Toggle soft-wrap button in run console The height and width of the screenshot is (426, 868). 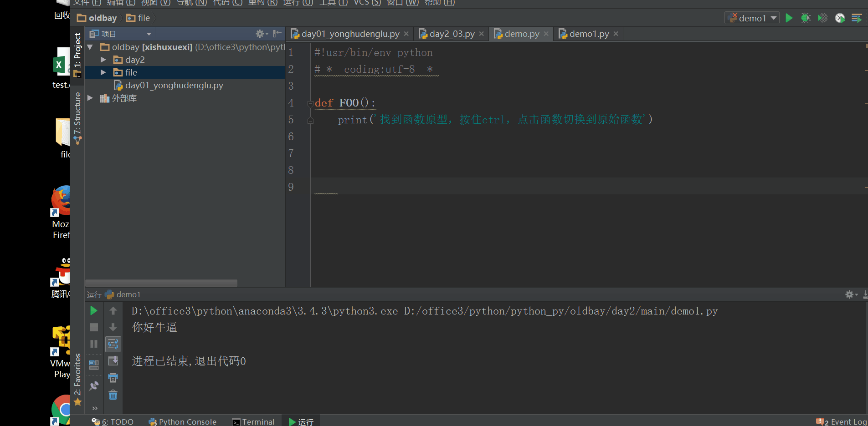point(113,345)
